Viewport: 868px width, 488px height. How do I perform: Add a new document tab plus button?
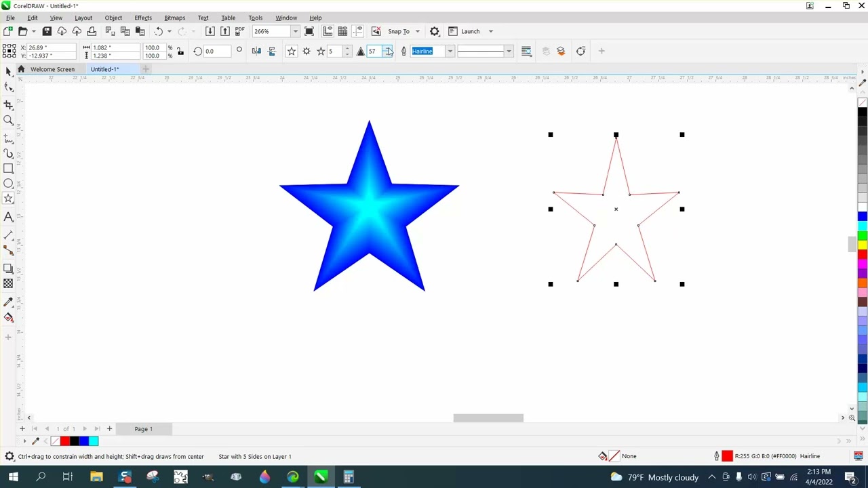pos(145,69)
